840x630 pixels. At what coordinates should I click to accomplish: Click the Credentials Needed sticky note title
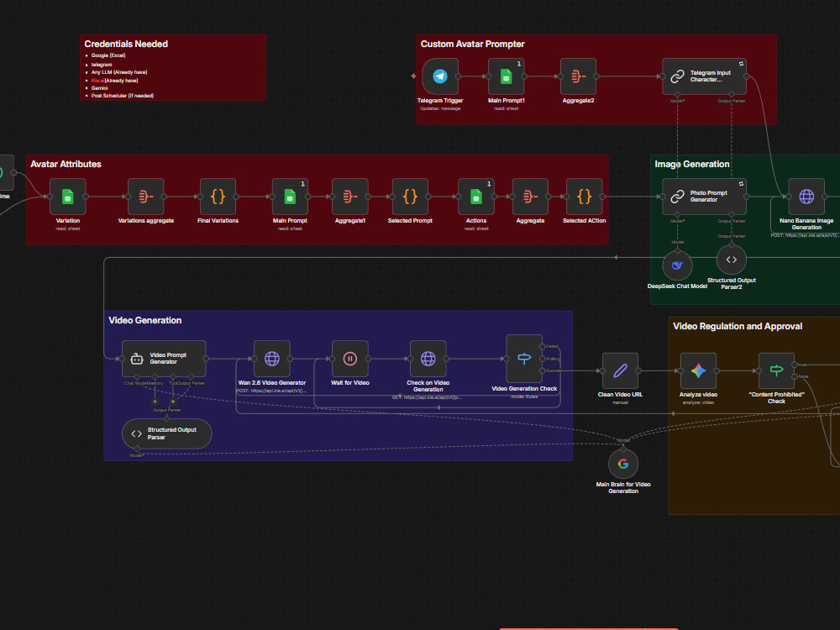click(x=126, y=44)
